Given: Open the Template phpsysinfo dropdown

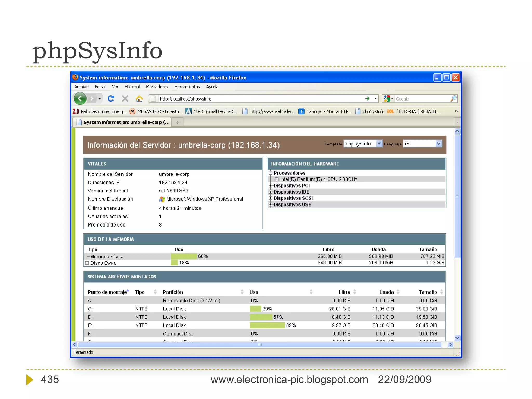Looking at the screenshot, I should pyautogui.click(x=379, y=144).
